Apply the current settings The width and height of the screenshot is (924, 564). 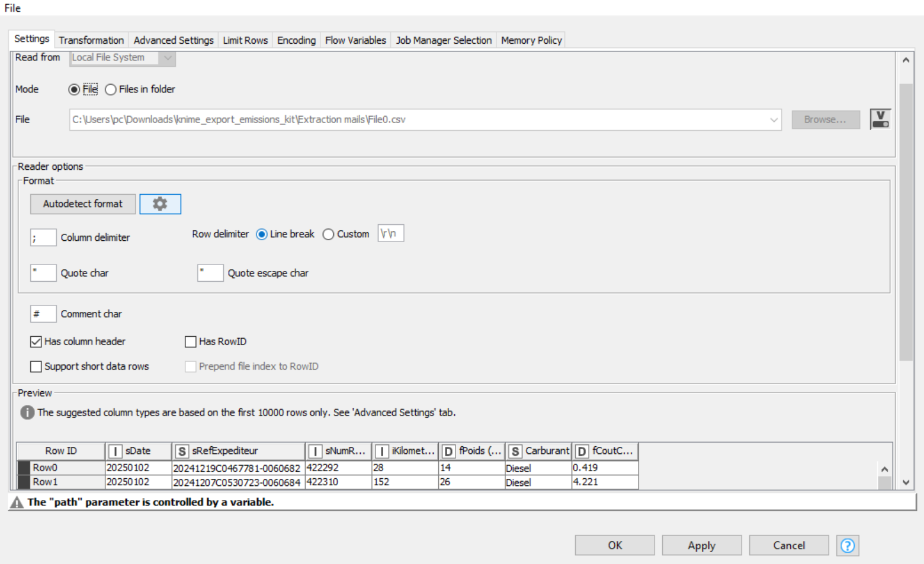701,545
